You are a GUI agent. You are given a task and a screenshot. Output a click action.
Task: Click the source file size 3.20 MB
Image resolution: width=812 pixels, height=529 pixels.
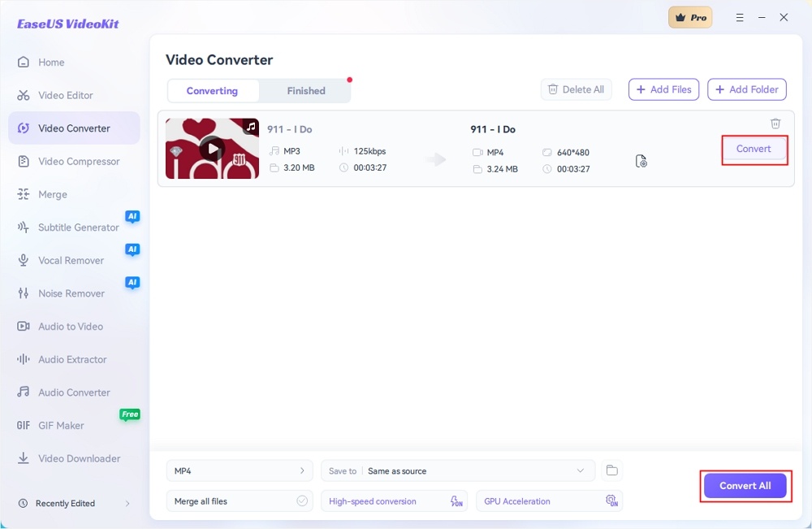(299, 168)
